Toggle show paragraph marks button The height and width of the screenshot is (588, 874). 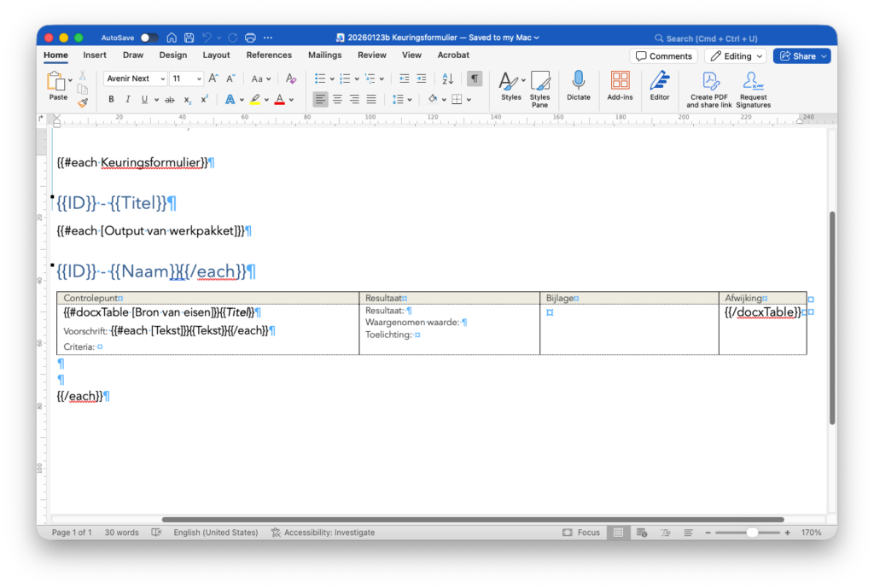[x=475, y=79]
